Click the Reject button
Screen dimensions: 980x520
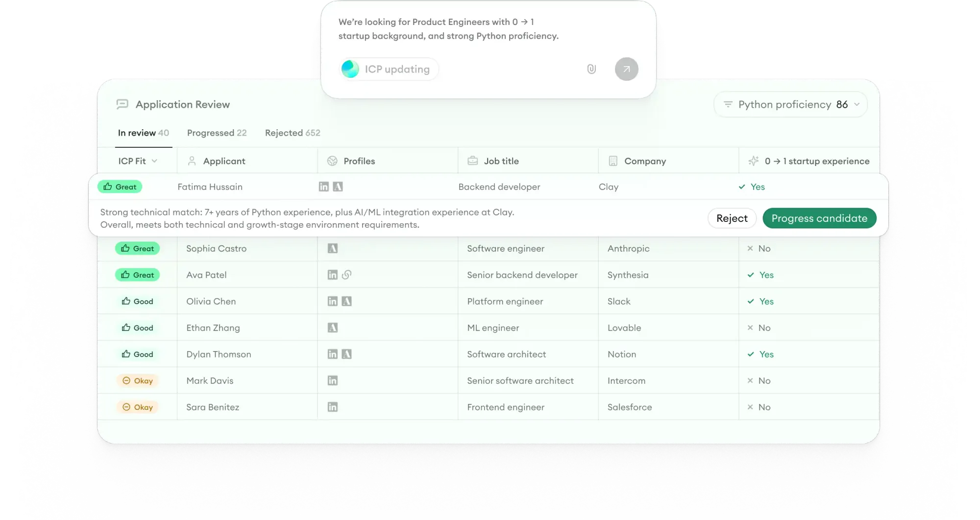(732, 218)
